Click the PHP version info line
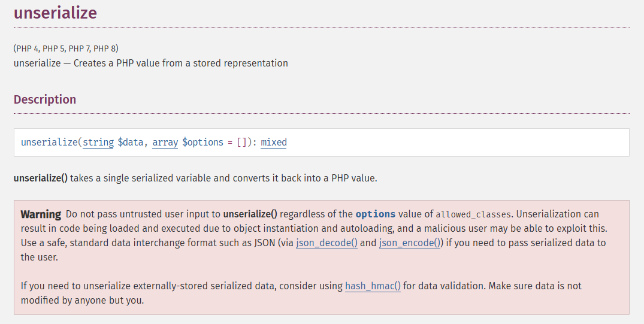 coord(69,49)
